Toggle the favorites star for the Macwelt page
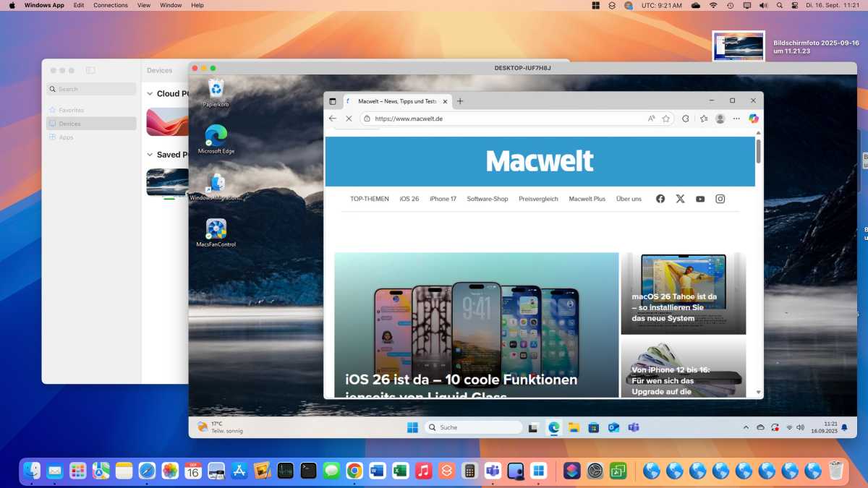868x488 pixels. pos(665,118)
